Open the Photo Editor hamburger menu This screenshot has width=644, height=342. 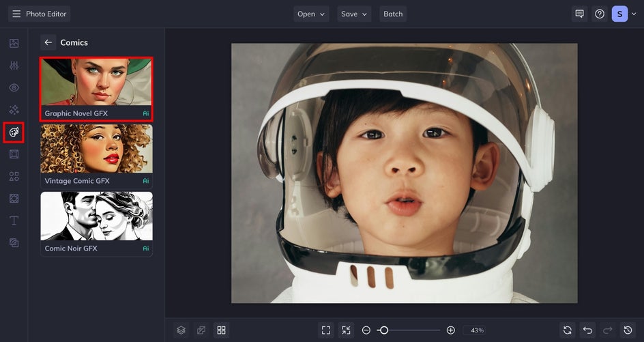point(16,14)
